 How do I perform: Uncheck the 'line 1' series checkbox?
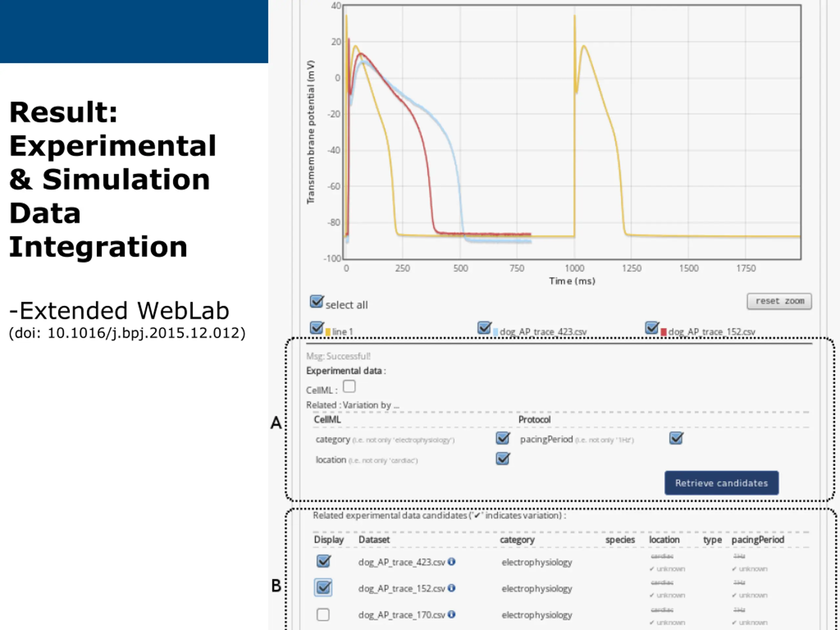point(316,328)
